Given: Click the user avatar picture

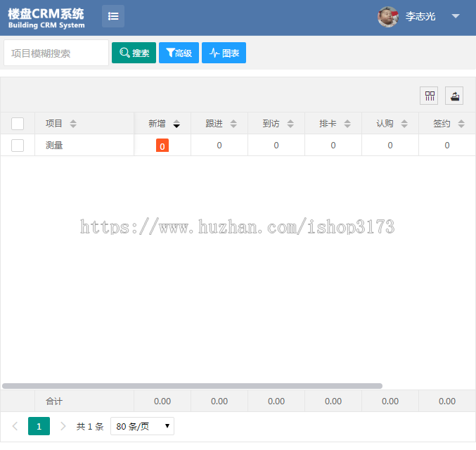Looking at the screenshot, I should pyautogui.click(x=388, y=17).
